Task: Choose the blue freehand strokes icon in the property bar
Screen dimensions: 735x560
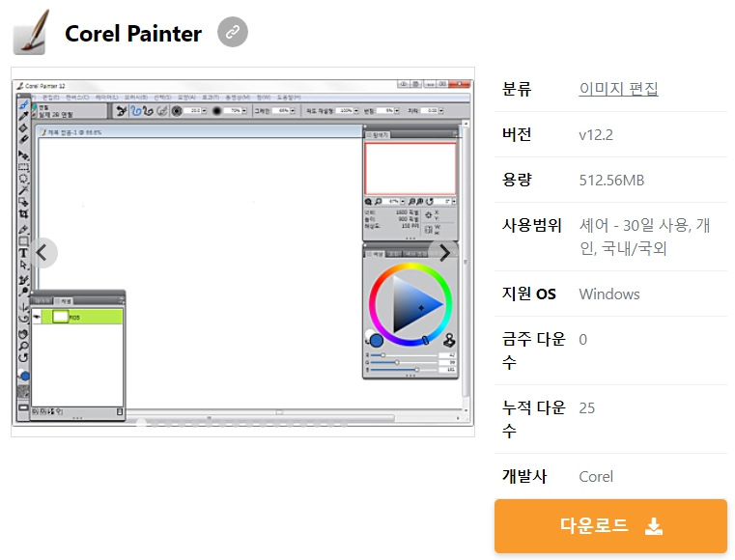Action: (135, 111)
